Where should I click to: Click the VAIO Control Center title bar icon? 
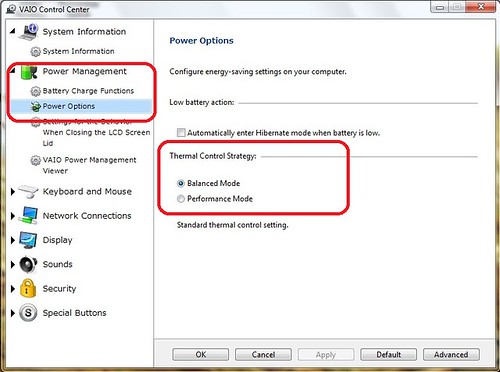tap(11, 9)
